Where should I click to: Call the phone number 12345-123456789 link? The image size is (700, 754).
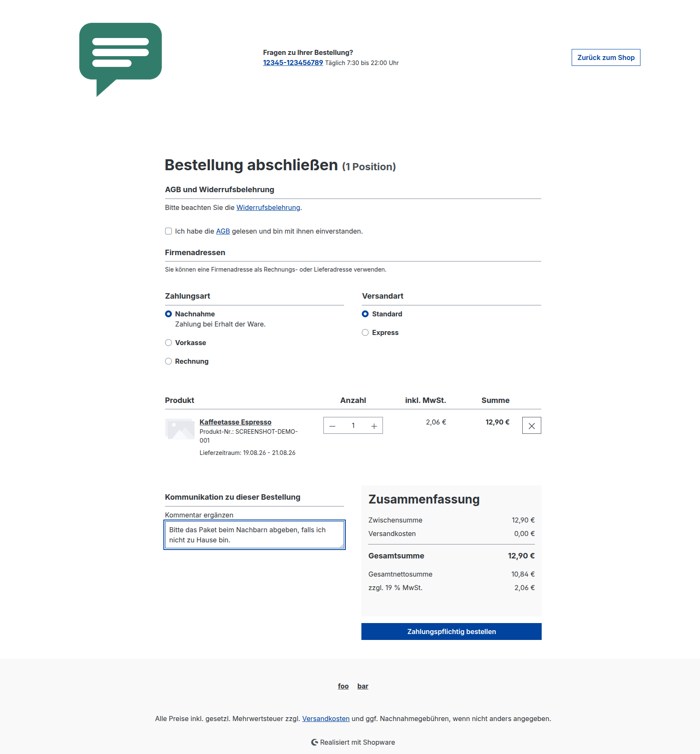coord(293,63)
